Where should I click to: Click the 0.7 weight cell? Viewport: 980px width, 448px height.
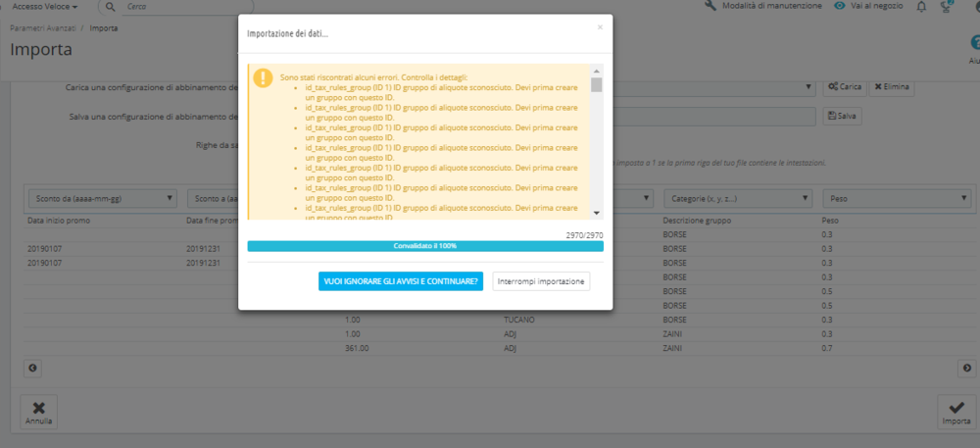coord(827,348)
